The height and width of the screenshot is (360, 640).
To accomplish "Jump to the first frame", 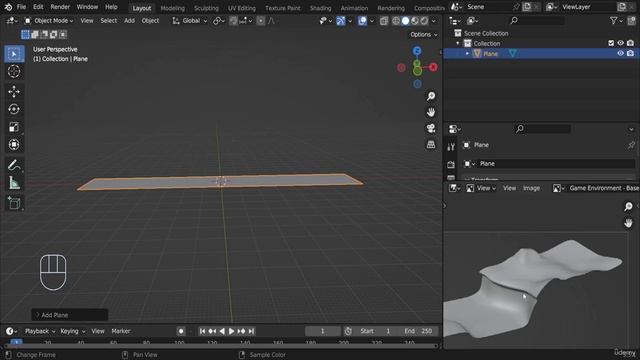I will (x=202, y=331).
